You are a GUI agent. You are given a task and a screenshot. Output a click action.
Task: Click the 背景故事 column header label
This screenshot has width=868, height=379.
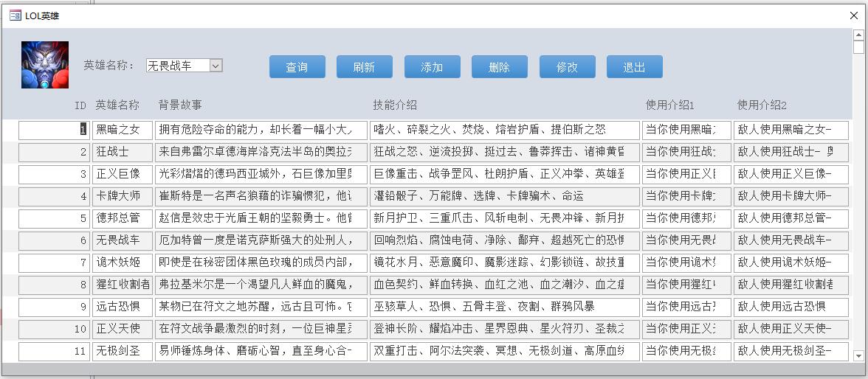point(180,105)
